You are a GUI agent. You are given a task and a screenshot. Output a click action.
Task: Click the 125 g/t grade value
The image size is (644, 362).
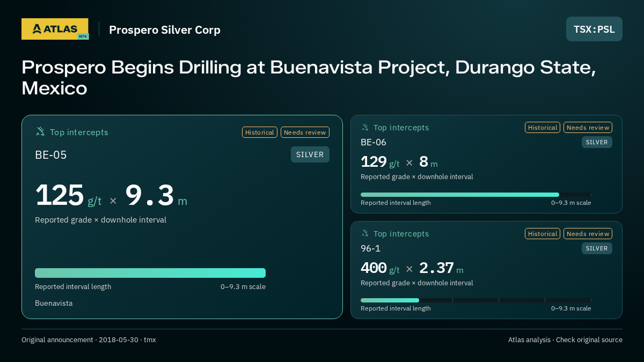68,196
